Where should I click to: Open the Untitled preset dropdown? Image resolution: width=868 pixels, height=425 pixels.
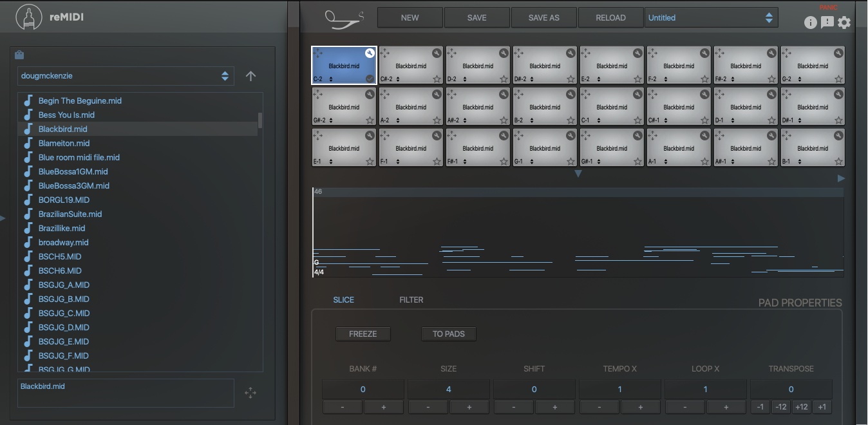711,18
